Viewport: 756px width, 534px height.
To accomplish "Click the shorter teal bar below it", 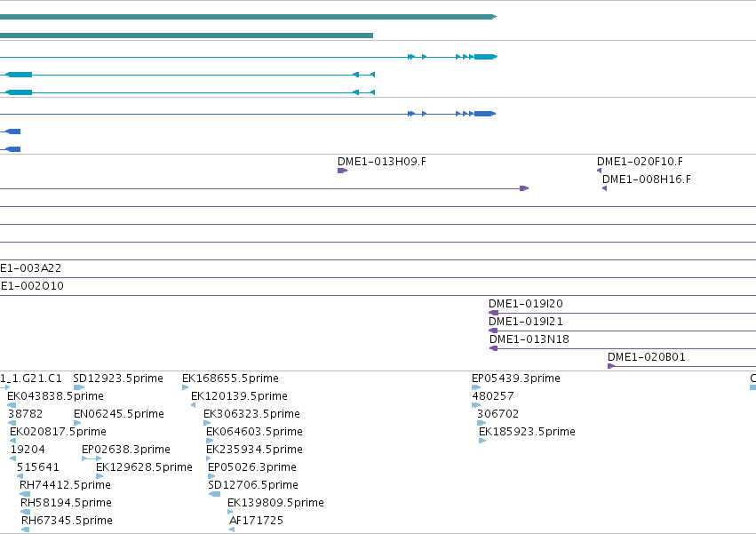I will (187, 36).
